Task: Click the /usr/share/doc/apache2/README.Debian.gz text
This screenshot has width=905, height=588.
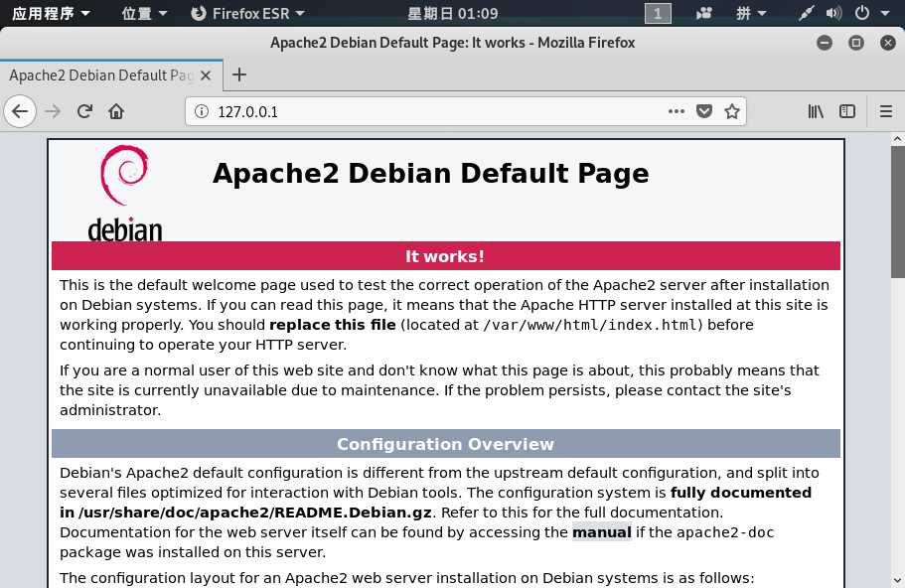Action: [255, 513]
